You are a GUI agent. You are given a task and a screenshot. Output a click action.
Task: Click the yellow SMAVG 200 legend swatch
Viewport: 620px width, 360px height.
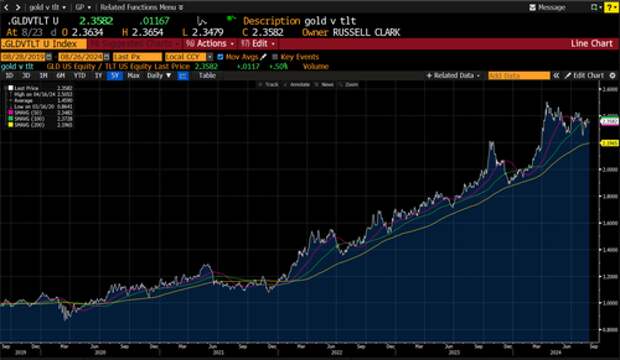(x=11, y=125)
